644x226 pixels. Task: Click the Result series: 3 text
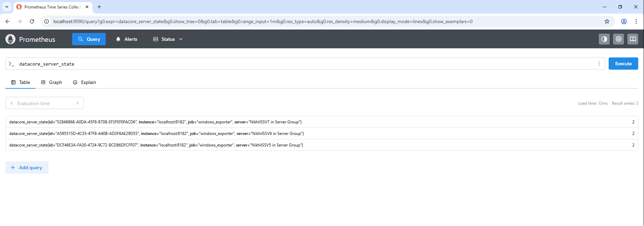(625, 103)
